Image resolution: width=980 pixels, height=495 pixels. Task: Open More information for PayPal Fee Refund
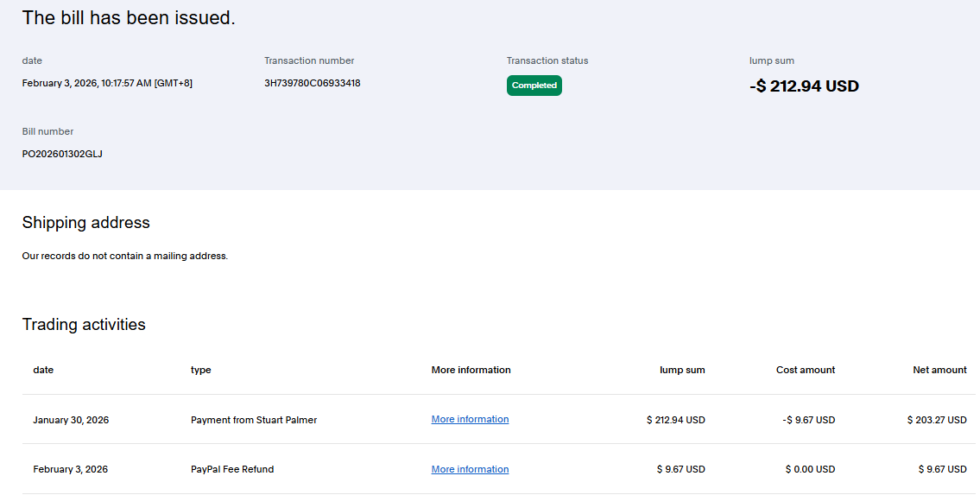[x=470, y=470]
